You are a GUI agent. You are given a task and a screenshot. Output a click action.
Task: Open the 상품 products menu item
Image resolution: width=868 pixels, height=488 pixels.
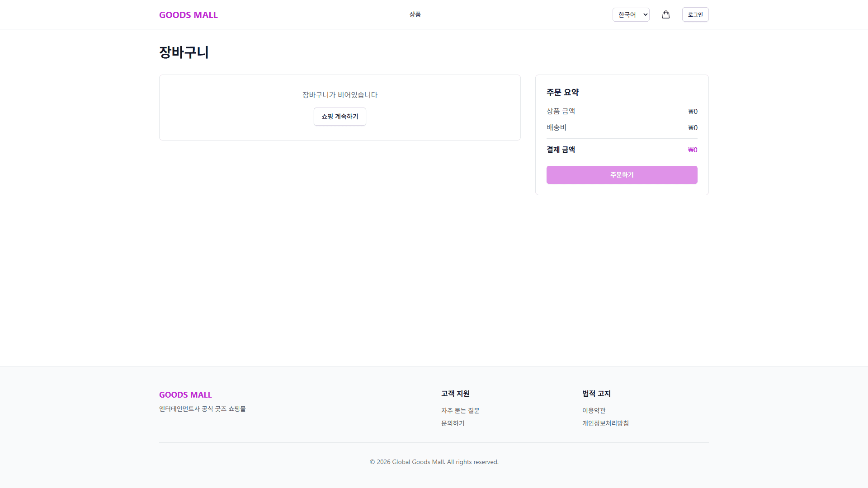(415, 14)
